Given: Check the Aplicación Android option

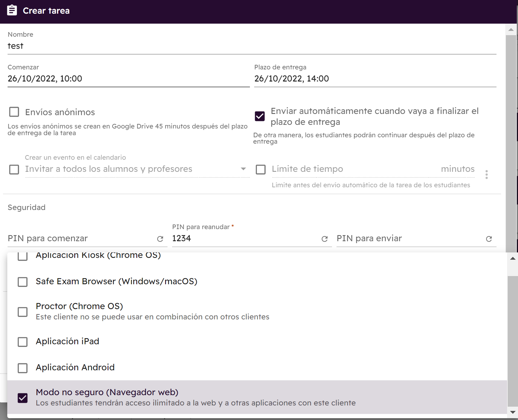Looking at the screenshot, I should [x=23, y=368].
